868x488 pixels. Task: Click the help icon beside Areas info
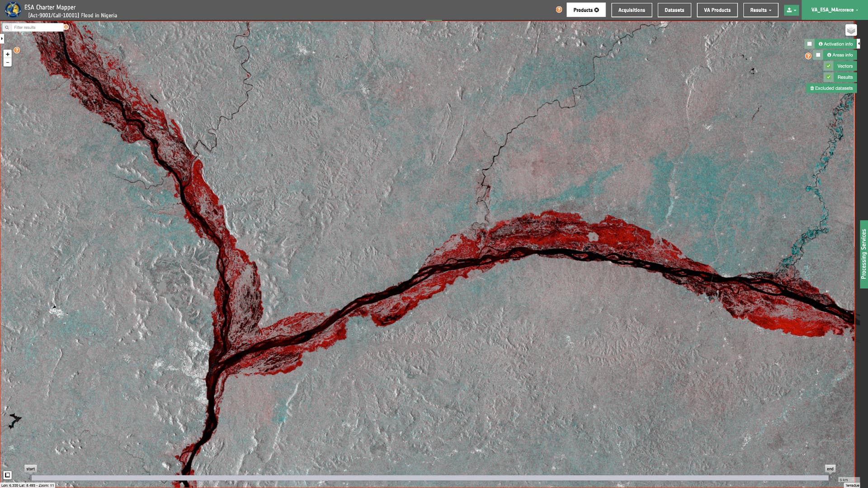click(808, 56)
